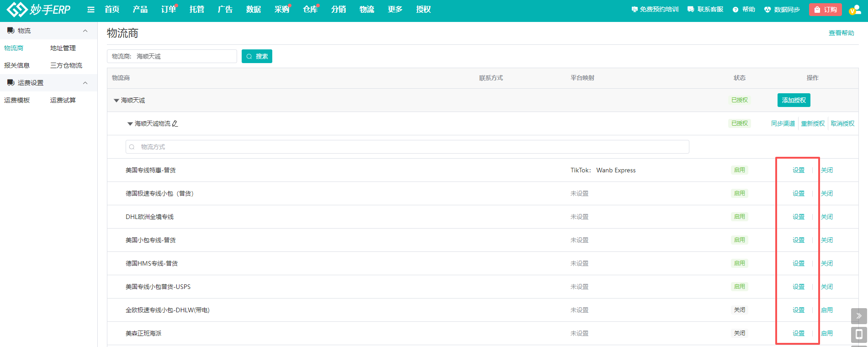Open 地址管理 in the sidebar
Screen dimensions: 868x347
tap(63, 48)
